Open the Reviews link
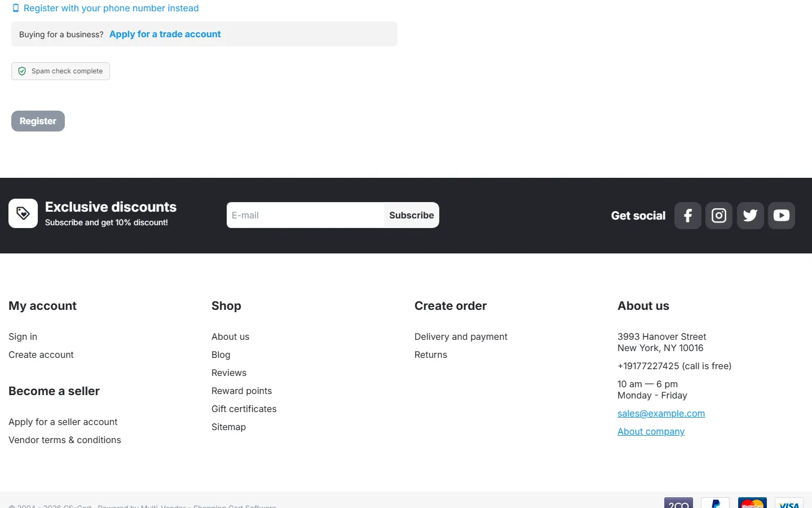Screen dimensions: 812x508 229,373
